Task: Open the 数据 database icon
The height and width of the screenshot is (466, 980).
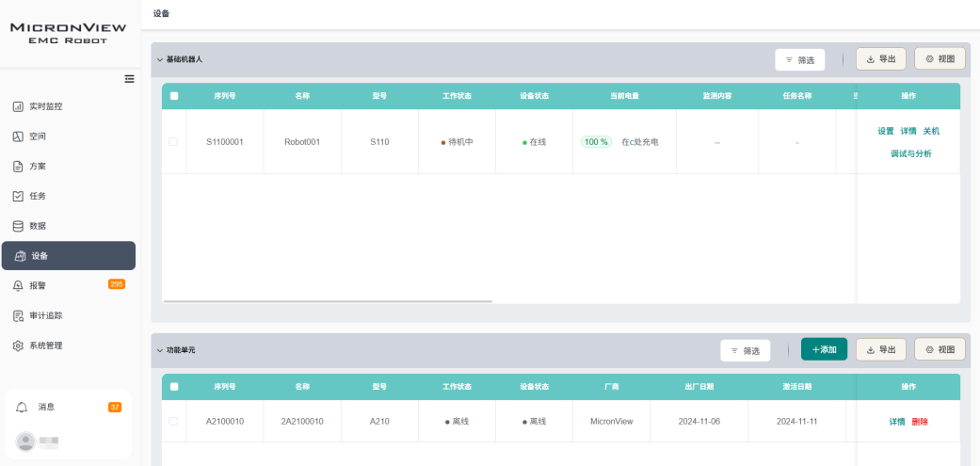Action: tap(18, 226)
